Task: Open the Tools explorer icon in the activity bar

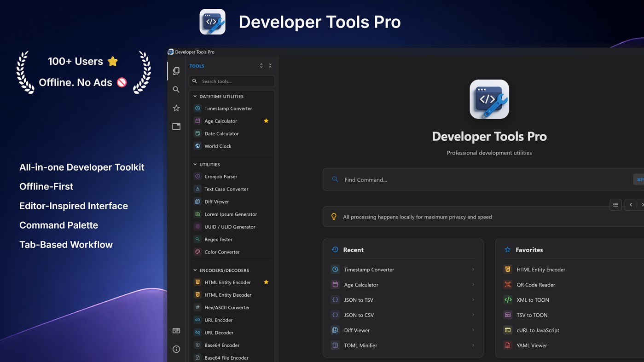Action: 176,71
